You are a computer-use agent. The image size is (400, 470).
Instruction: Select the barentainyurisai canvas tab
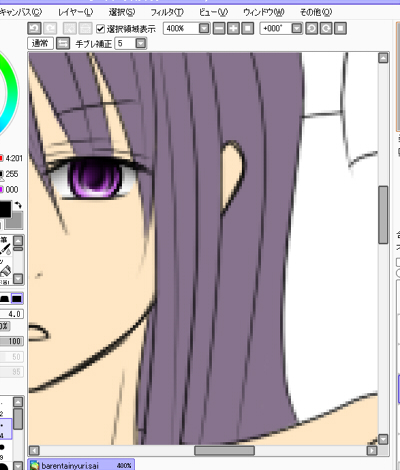[x=81, y=465]
